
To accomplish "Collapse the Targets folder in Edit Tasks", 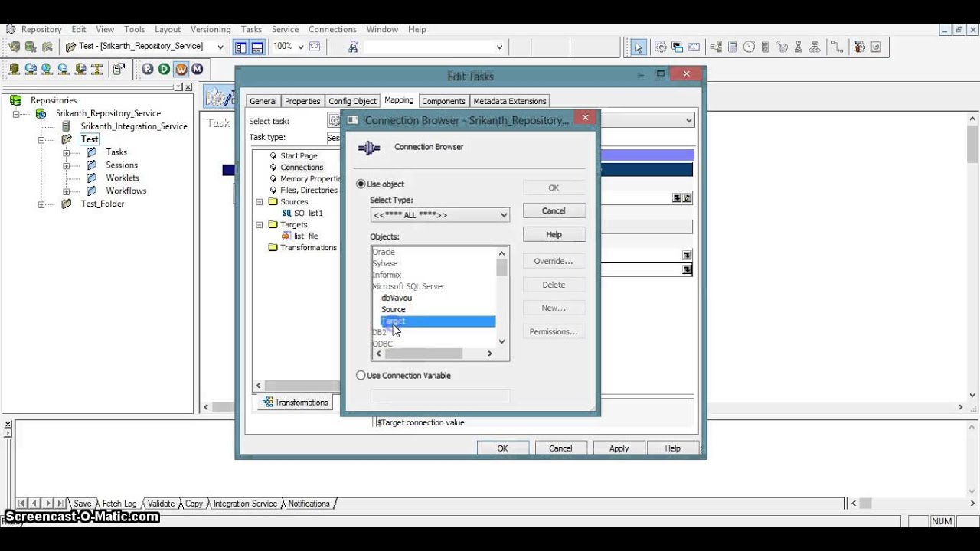I will tap(260, 225).
